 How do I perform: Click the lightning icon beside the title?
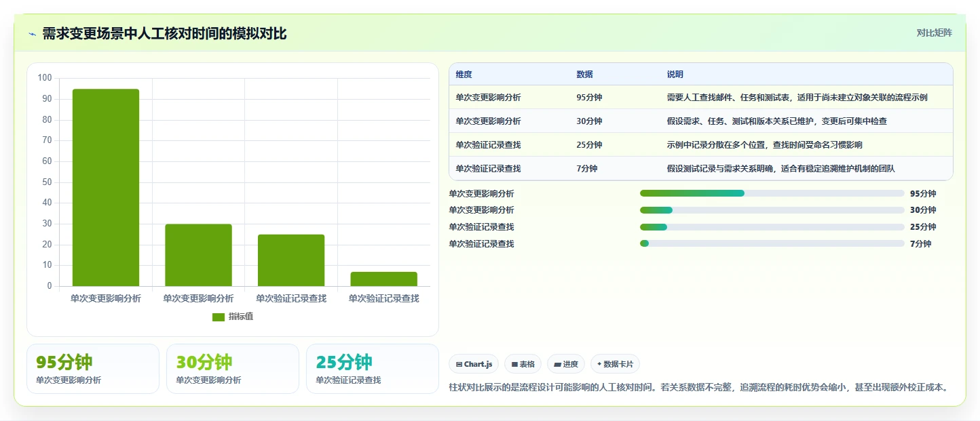click(32, 34)
